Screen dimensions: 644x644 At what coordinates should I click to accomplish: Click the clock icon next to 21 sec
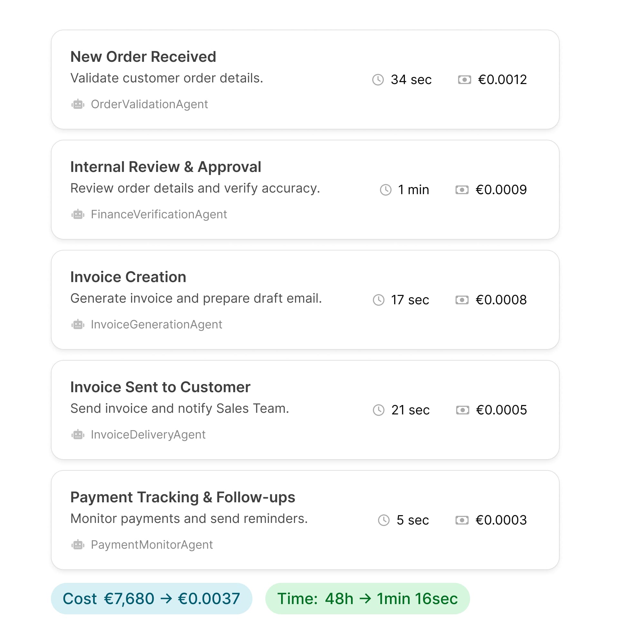[378, 410]
